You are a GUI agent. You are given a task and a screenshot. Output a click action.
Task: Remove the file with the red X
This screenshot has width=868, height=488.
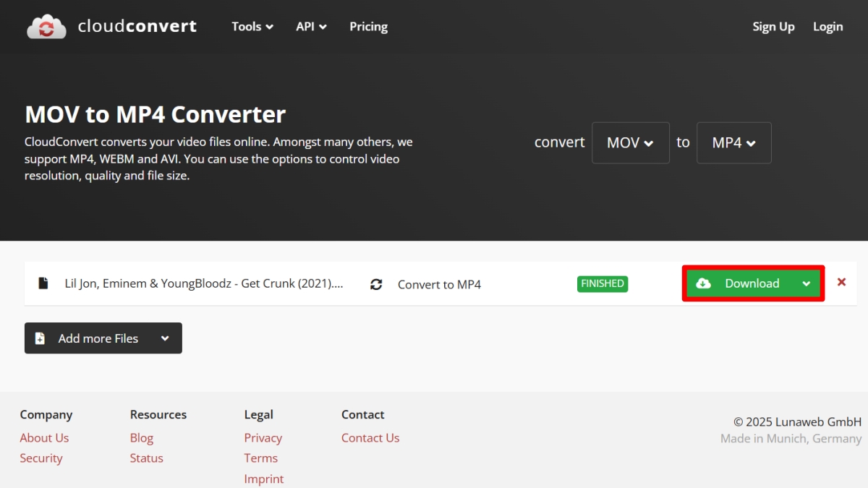pyautogui.click(x=841, y=283)
